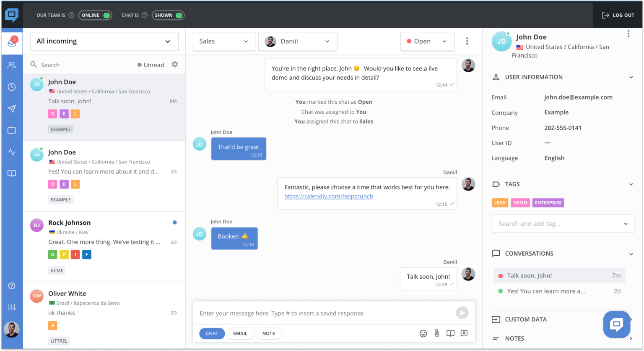Collapse the USER INFORMATION section
644x351 pixels.
tap(631, 77)
